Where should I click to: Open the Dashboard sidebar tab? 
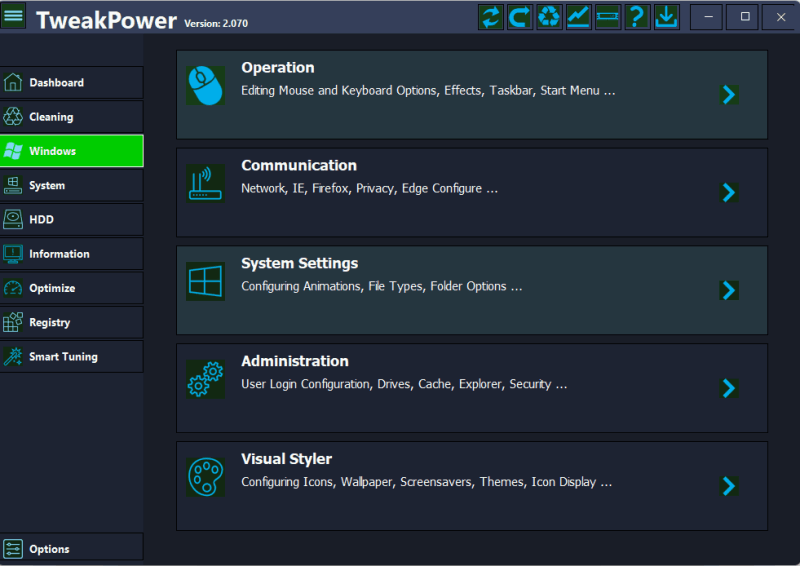point(71,83)
